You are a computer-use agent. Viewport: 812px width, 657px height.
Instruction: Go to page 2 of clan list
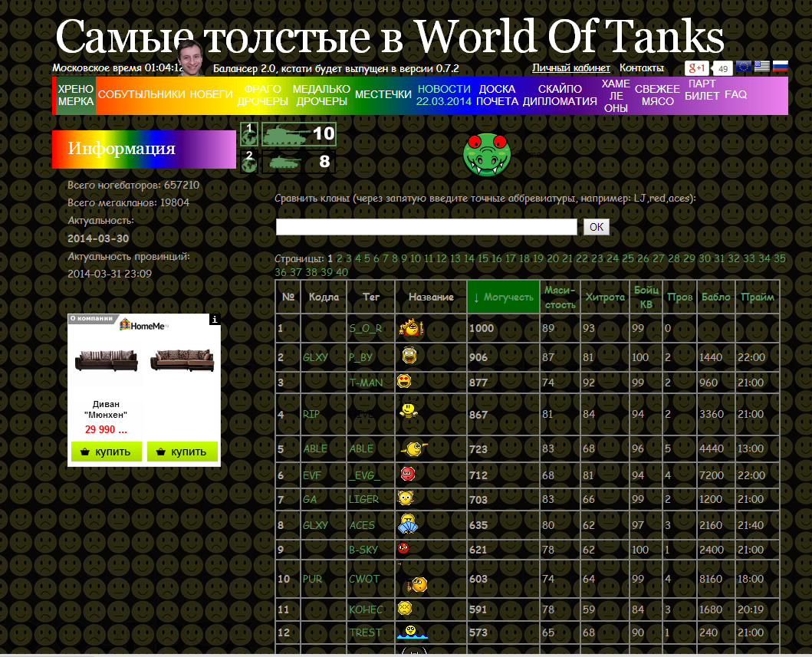tap(340, 258)
